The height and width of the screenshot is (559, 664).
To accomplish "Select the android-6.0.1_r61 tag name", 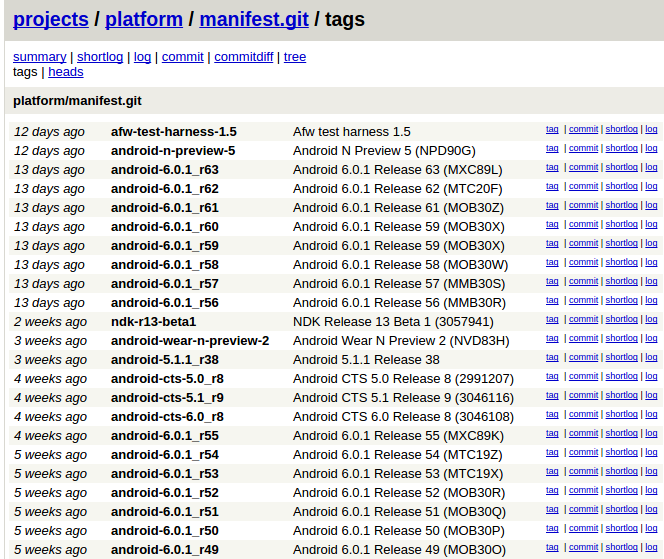I will point(165,208).
